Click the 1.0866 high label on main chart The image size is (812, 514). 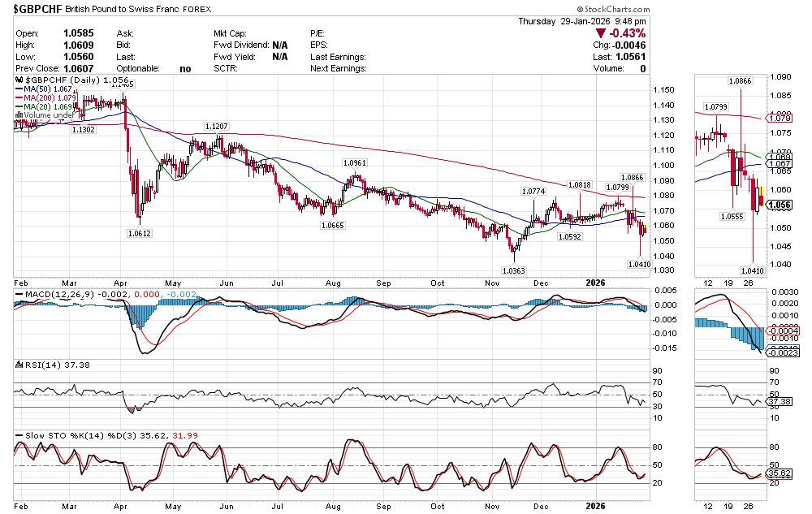tap(632, 177)
